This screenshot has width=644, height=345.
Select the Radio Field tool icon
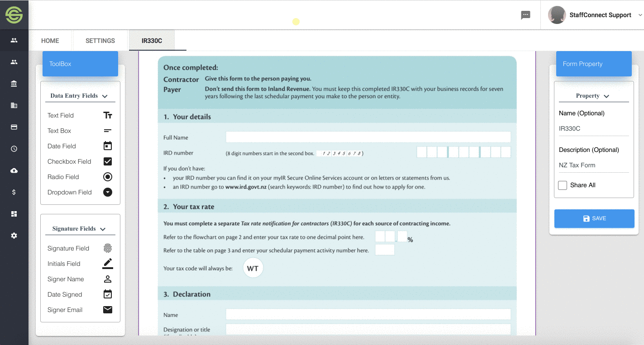(x=108, y=177)
